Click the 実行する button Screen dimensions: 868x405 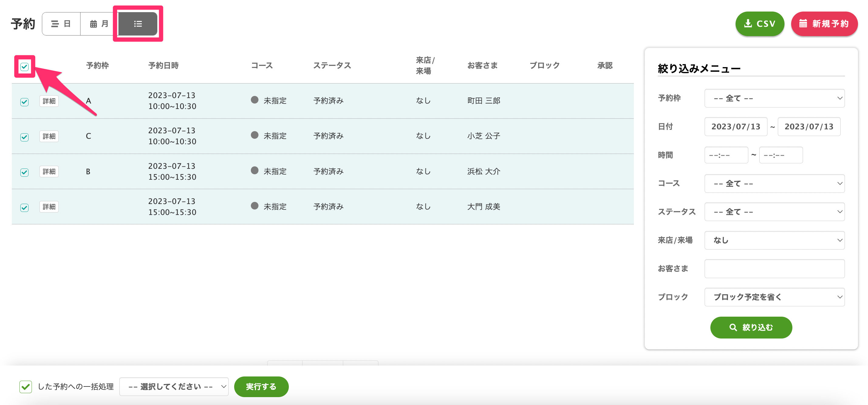coord(261,386)
